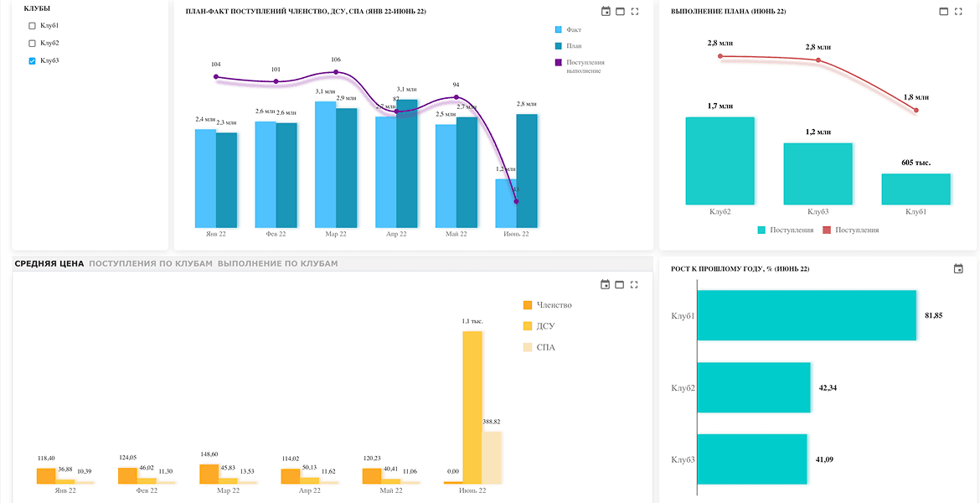
Task: Click the Клуб1 bar in growth chart
Action: [x=807, y=315]
